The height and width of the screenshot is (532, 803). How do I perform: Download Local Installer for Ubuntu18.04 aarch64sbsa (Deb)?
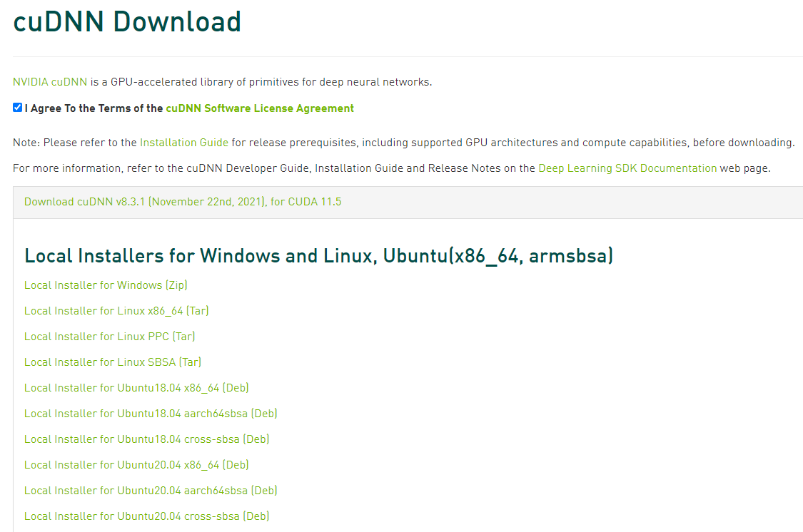pyautogui.click(x=151, y=414)
